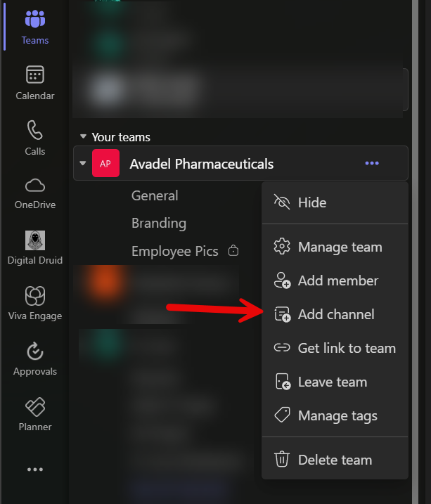Collapse Avadel Pharmaceuticals channel list

point(83,163)
